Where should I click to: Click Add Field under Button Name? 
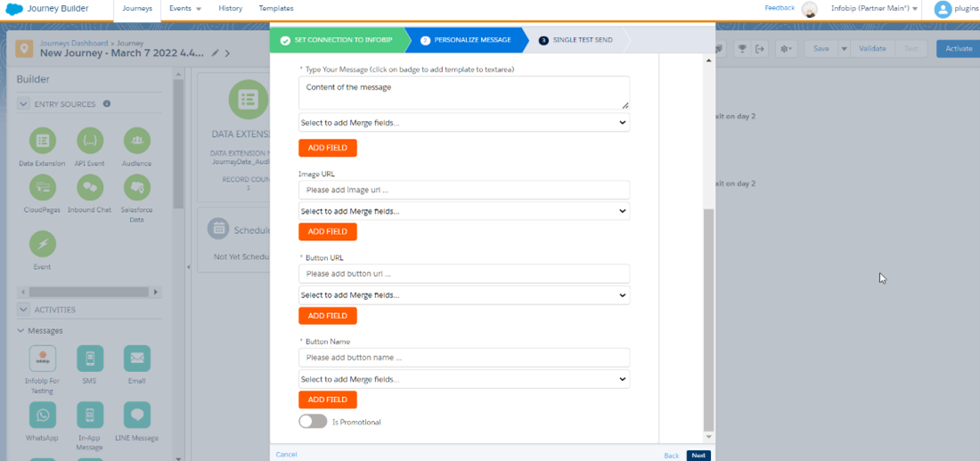[x=328, y=400]
